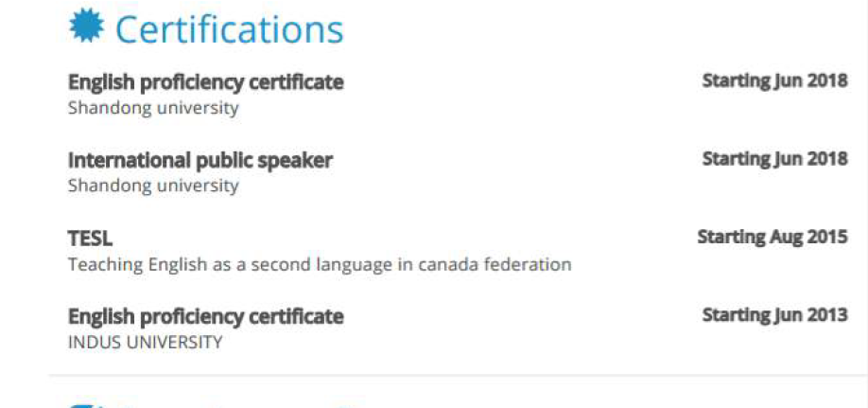
Task: Click Shandong university under International public speaker
Action: pos(153,186)
